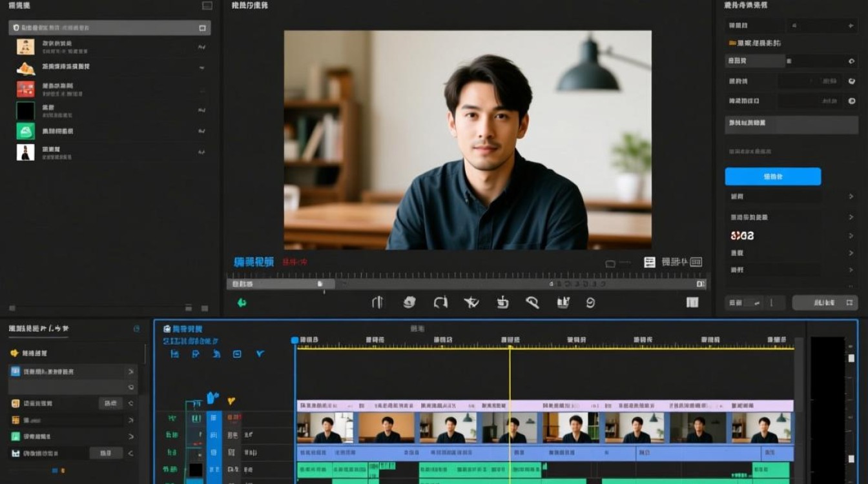Select the magnifier-shaped tool under the preview

pyautogui.click(x=532, y=302)
